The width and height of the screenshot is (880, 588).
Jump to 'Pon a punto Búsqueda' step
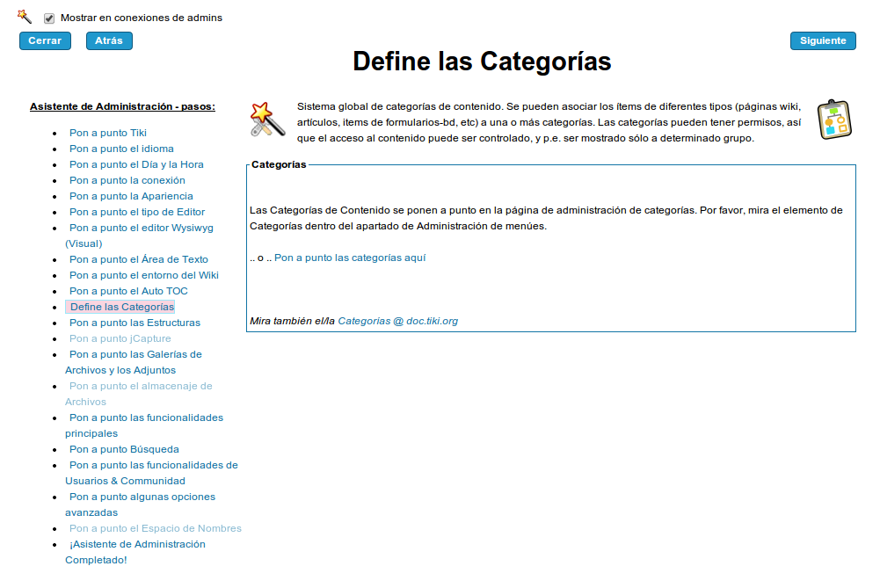point(124,449)
